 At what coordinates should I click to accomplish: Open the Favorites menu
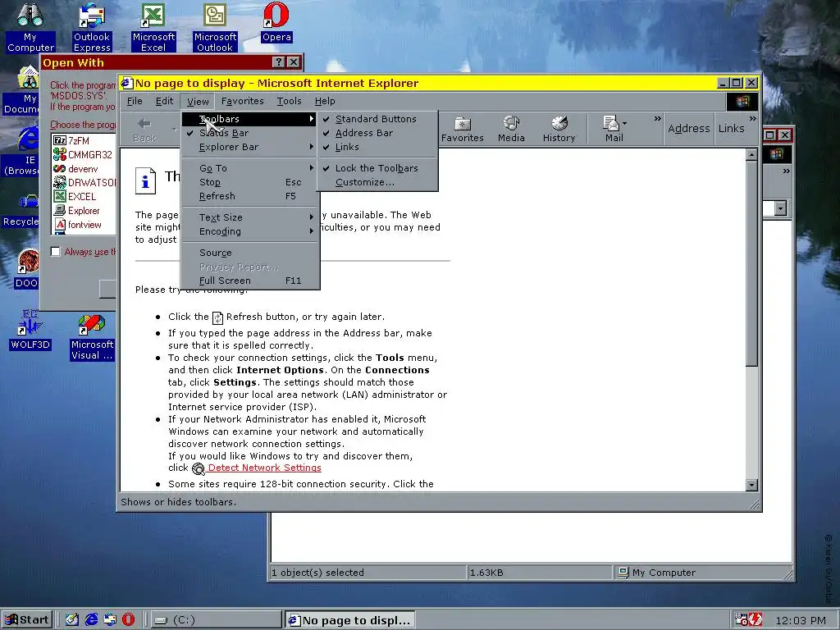coord(242,101)
